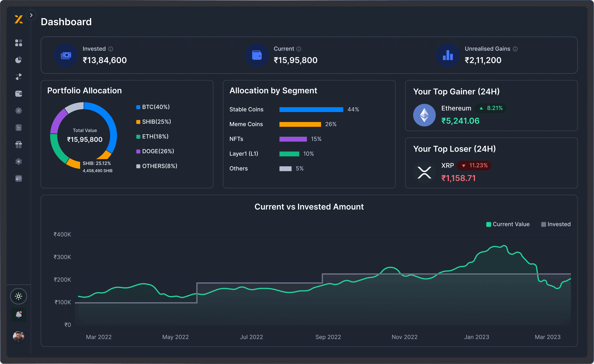Viewport: 594px width, 364px height.
Task: Toggle the ETH(18%) legend entry
Action: click(152, 136)
